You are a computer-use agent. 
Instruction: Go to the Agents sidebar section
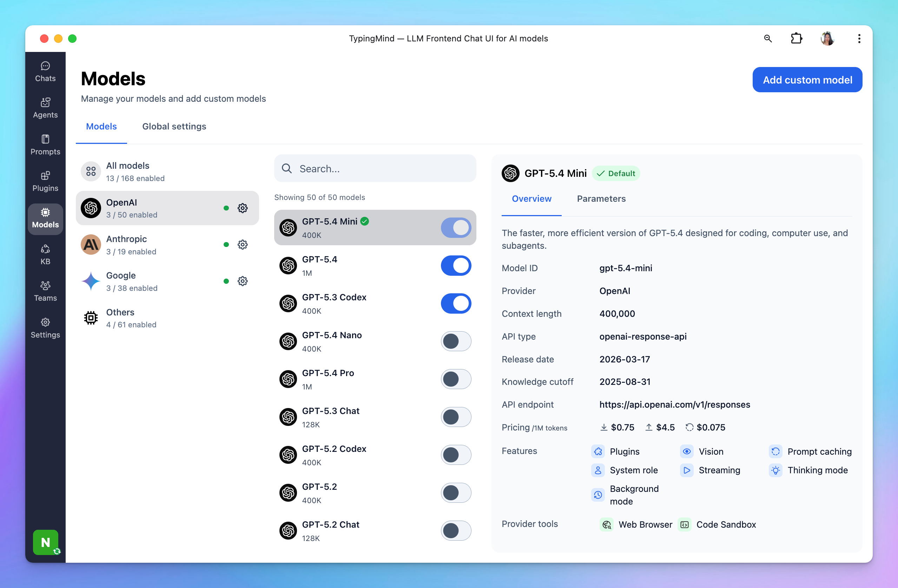45,108
